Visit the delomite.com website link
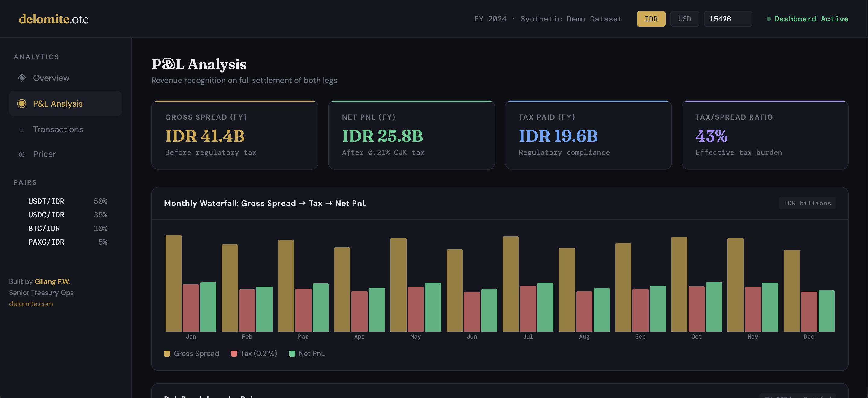This screenshot has width=868, height=398. [31, 303]
